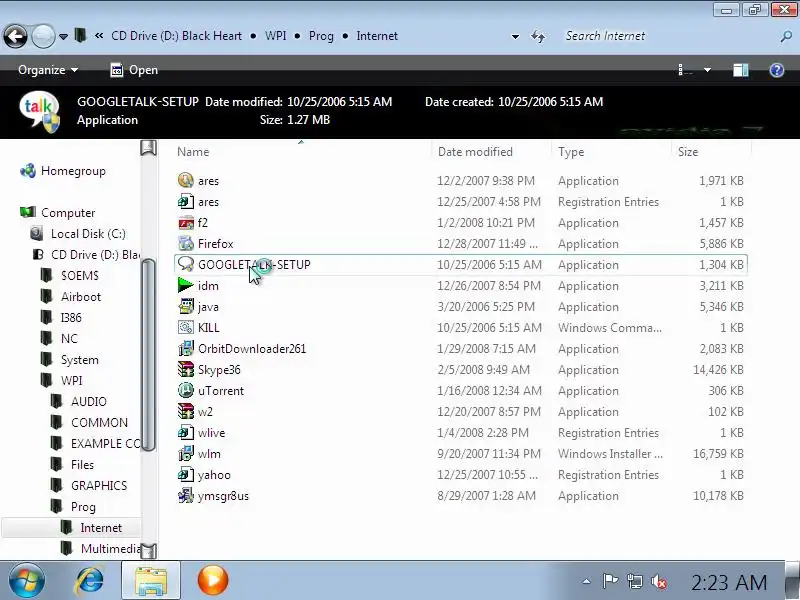Sort by the Type column header
Image resolution: width=800 pixels, height=600 pixels.
point(571,152)
